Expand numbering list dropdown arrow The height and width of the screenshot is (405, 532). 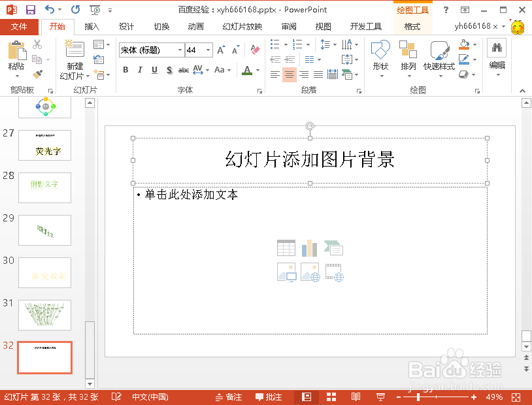tap(308, 44)
